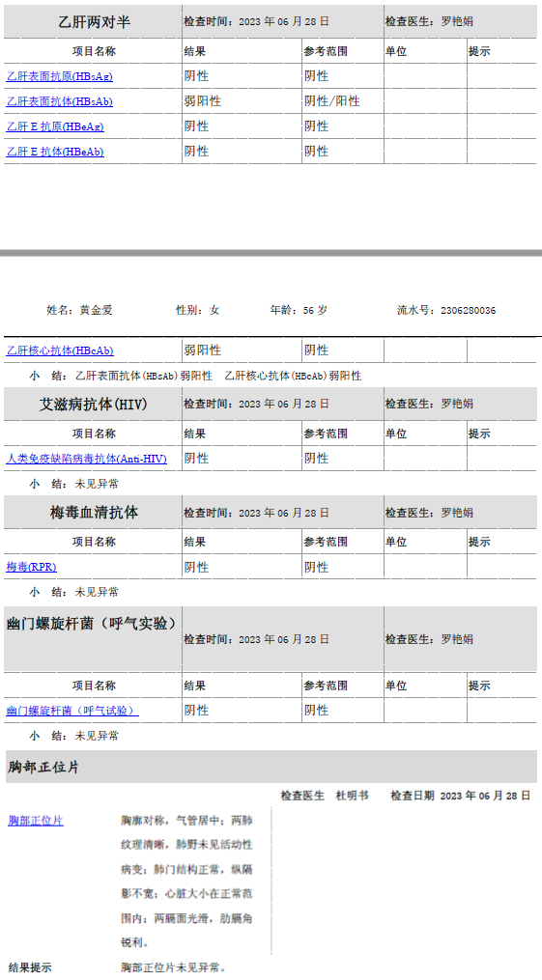The width and height of the screenshot is (542, 980).
Task: Click the 乙肝两对半 section heading
Action: click(94, 22)
